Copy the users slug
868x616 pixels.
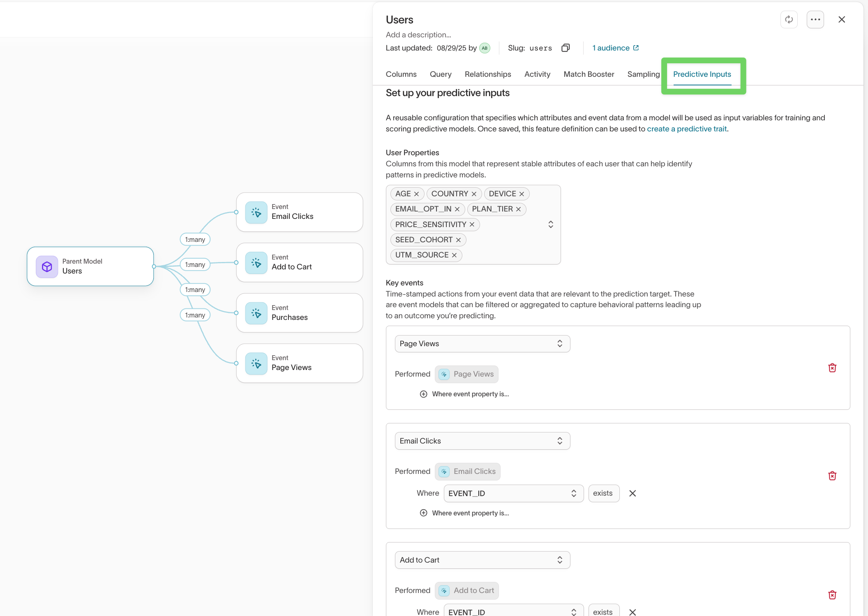click(x=566, y=48)
